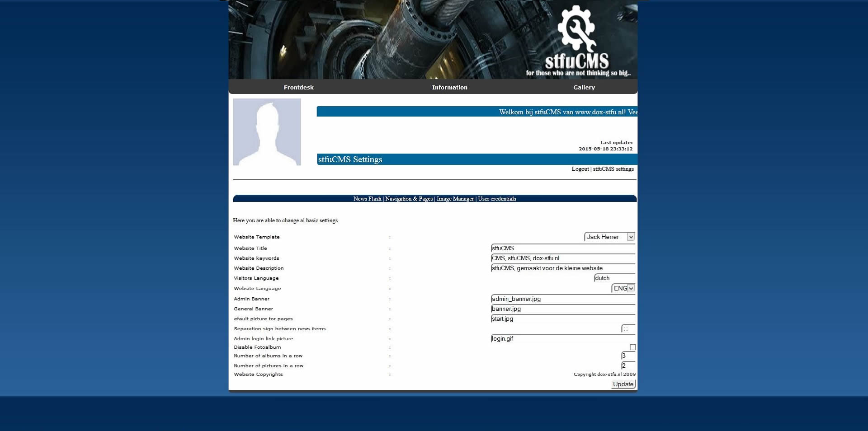Edit the Website Description field
The width and height of the screenshot is (868, 431).
tap(563, 268)
